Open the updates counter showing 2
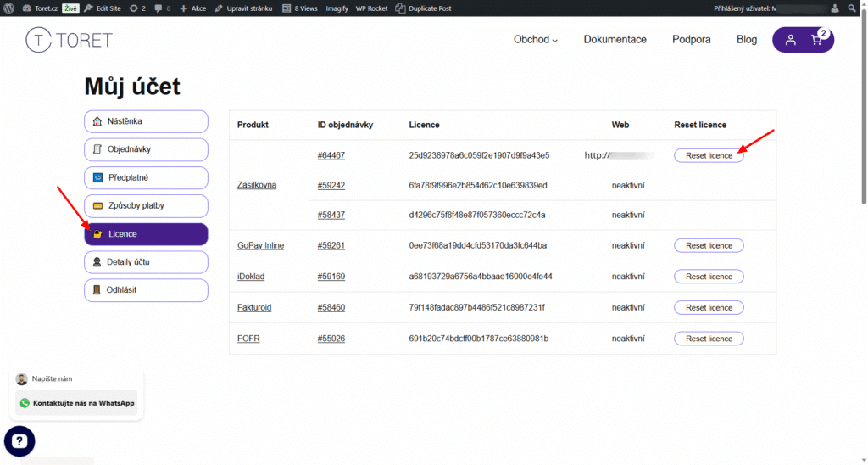The width and height of the screenshot is (868, 465). tap(136, 8)
